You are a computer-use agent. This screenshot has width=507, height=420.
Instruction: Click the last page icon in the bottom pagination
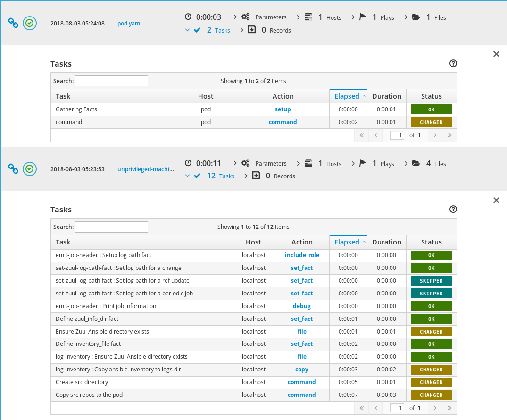[449, 408]
